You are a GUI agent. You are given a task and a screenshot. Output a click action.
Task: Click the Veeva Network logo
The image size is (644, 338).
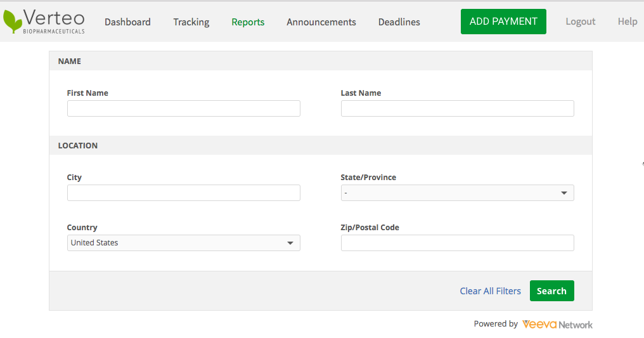coord(557,324)
